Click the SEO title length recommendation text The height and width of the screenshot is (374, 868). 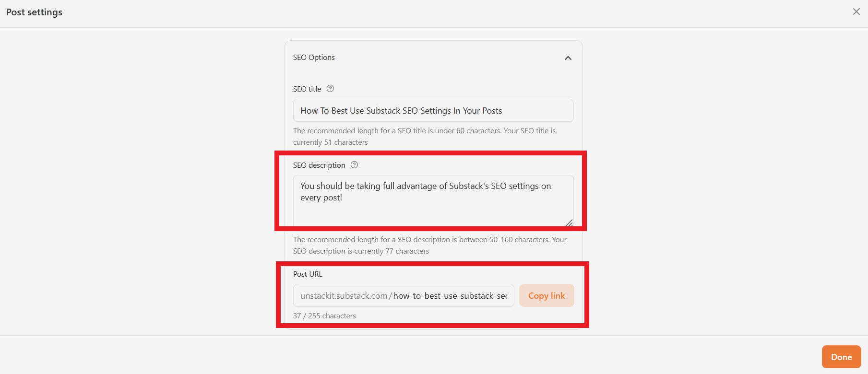click(x=424, y=137)
